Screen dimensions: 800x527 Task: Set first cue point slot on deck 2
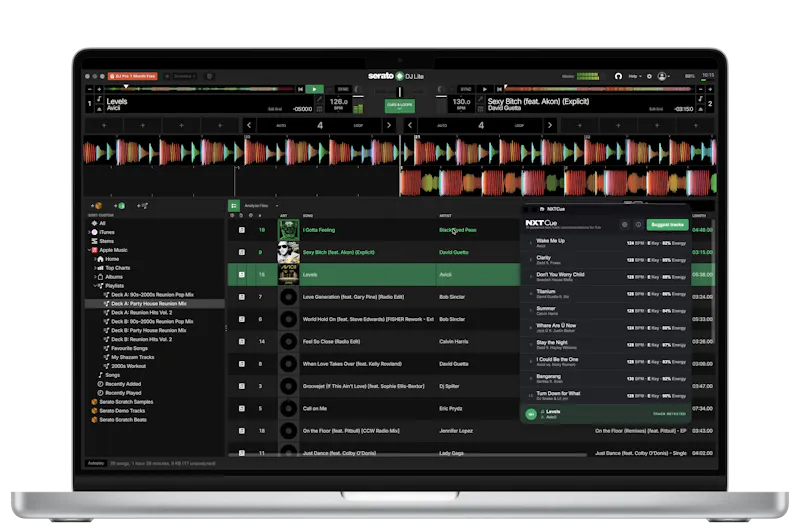click(x=580, y=125)
